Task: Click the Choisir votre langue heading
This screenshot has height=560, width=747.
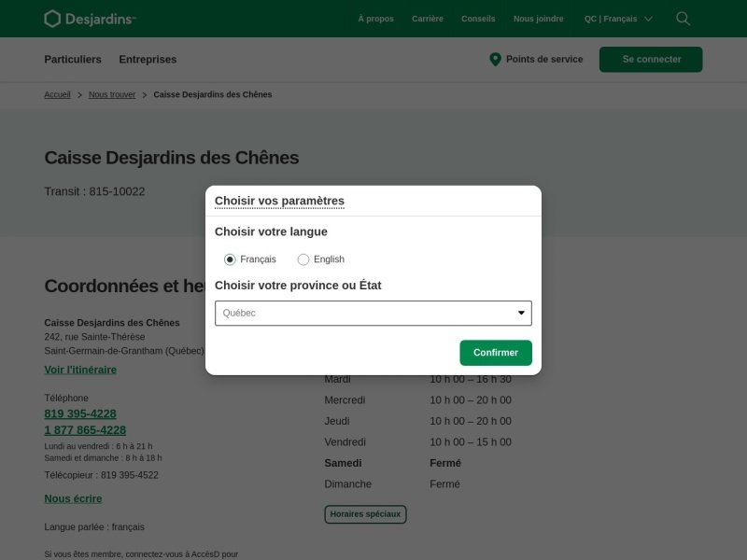Action: tap(271, 231)
